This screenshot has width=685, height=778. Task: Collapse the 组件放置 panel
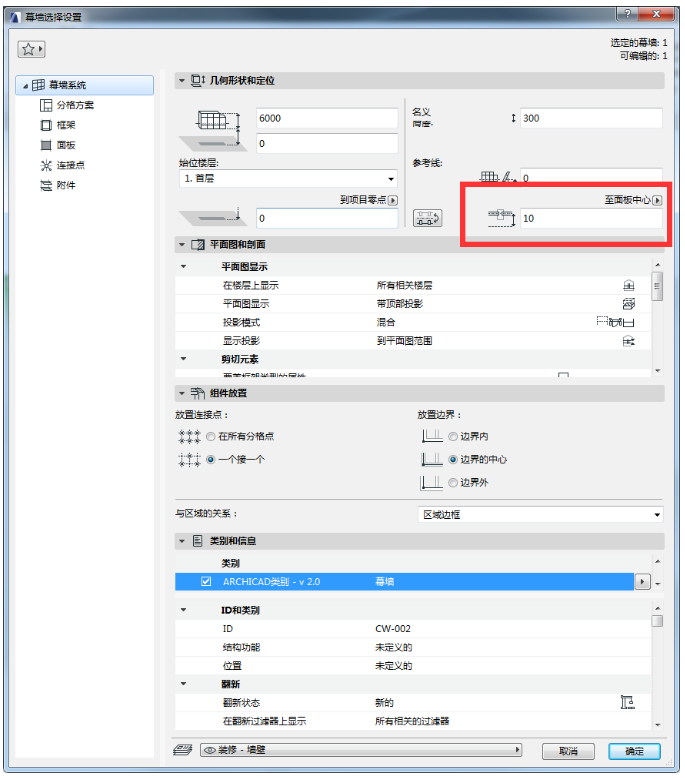point(182,393)
